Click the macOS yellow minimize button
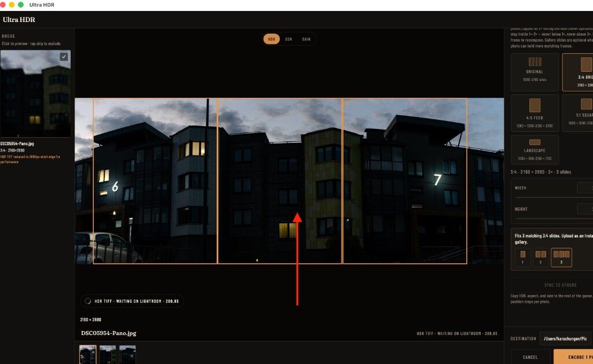Viewport: 593px width, 364px height. (x=12, y=5)
